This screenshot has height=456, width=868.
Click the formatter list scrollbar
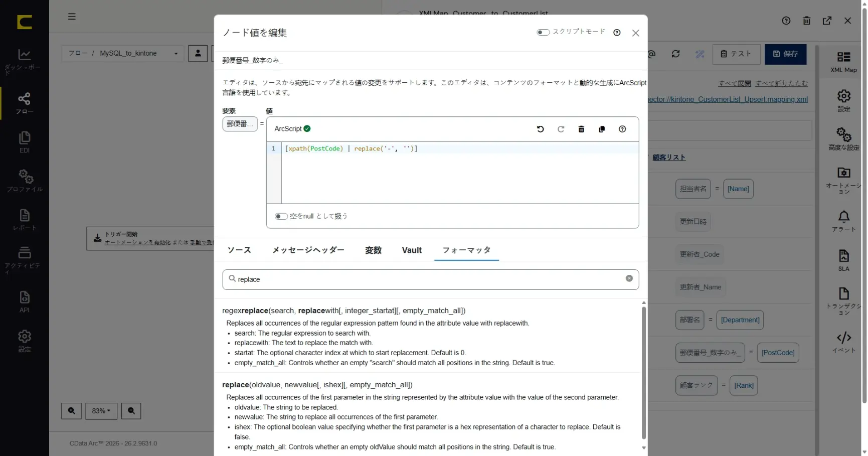point(644,373)
